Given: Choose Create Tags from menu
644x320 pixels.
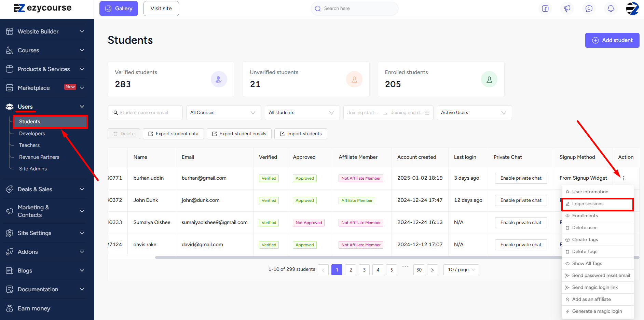Looking at the screenshot, I should [598, 240].
